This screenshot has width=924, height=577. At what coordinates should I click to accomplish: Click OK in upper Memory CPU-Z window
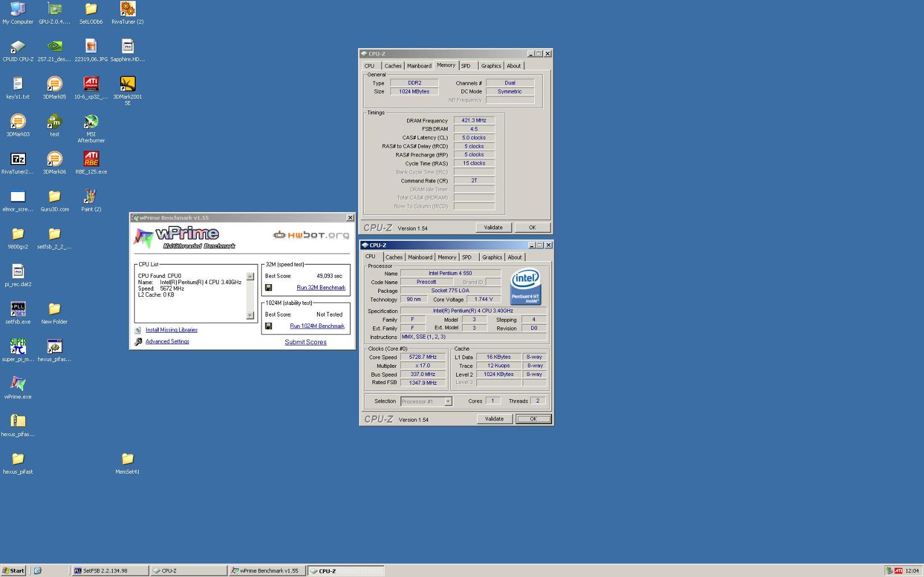tap(532, 228)
